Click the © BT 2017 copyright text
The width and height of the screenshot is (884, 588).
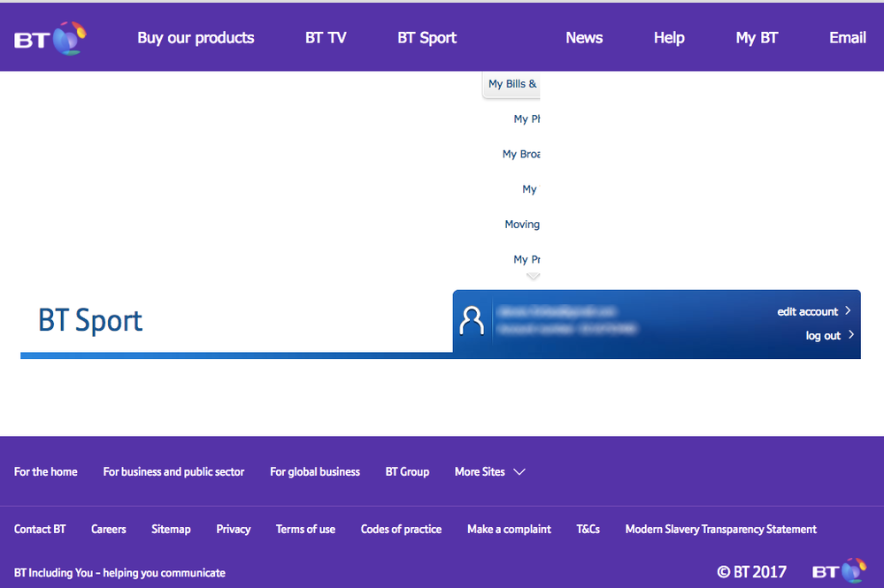pyautogui.click(x=751, y=572)
